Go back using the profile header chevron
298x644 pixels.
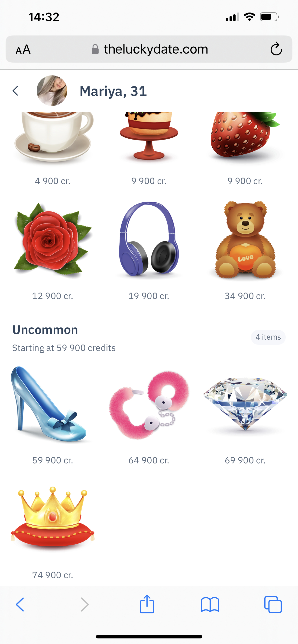[x=16, y=91]
